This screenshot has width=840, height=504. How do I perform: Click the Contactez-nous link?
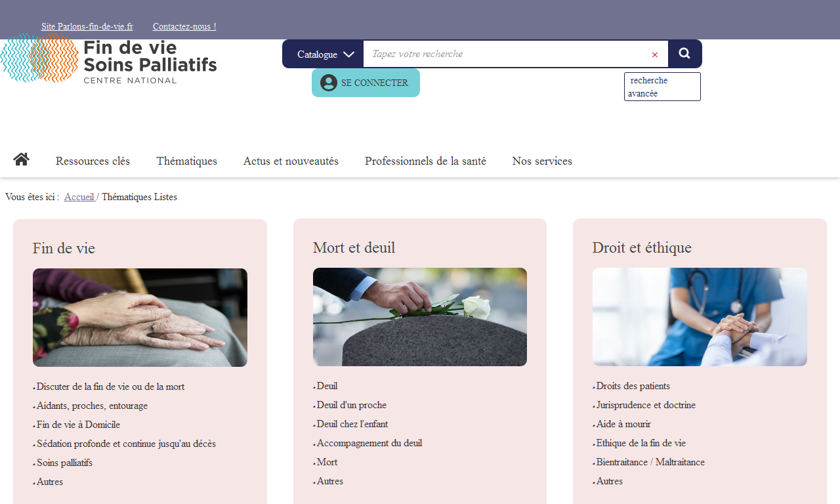point(184,26)
